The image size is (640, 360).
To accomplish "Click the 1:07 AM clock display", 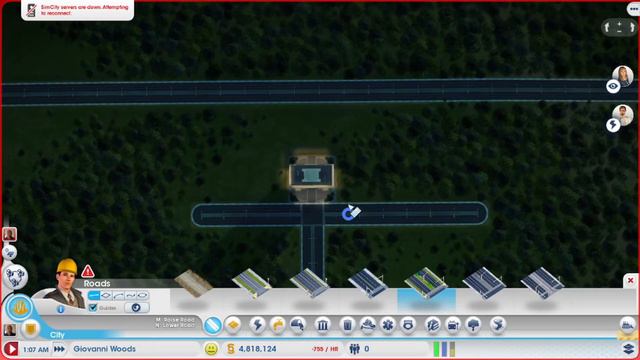I will tap(36, 349).
